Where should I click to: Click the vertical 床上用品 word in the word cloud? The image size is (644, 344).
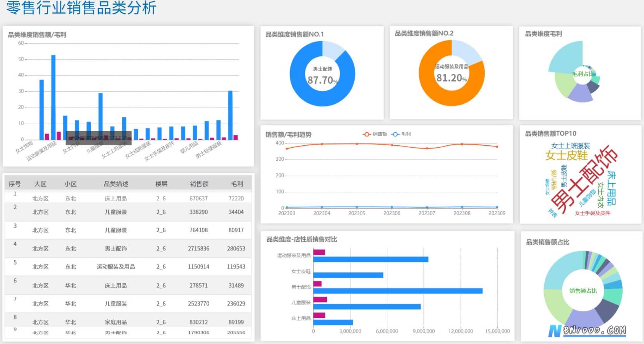(611, 188)
